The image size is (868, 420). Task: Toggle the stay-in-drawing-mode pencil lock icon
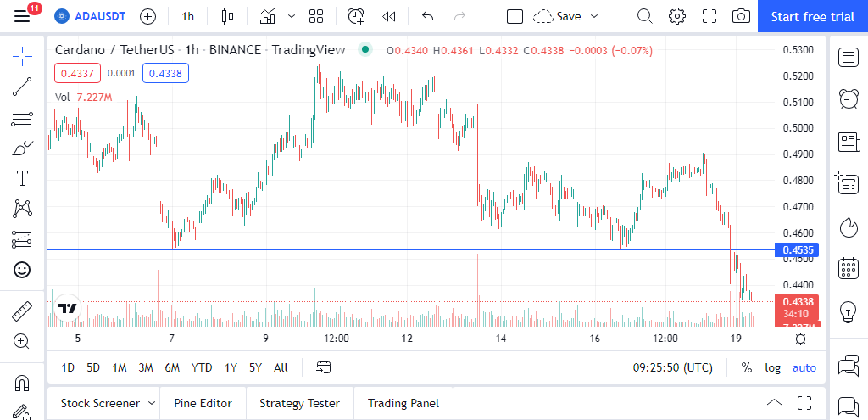pyautogui.click(x=22, y=412)
